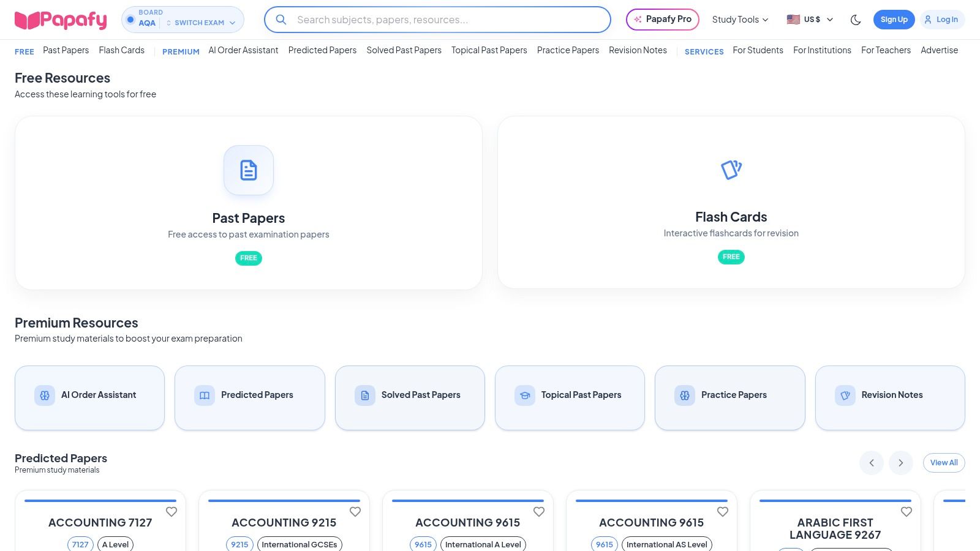This screenshot has height=551, width=980.
Task: Favorite Accounting 7127 with heart icon
Action: pyautogui.click(x=171, y=512)
